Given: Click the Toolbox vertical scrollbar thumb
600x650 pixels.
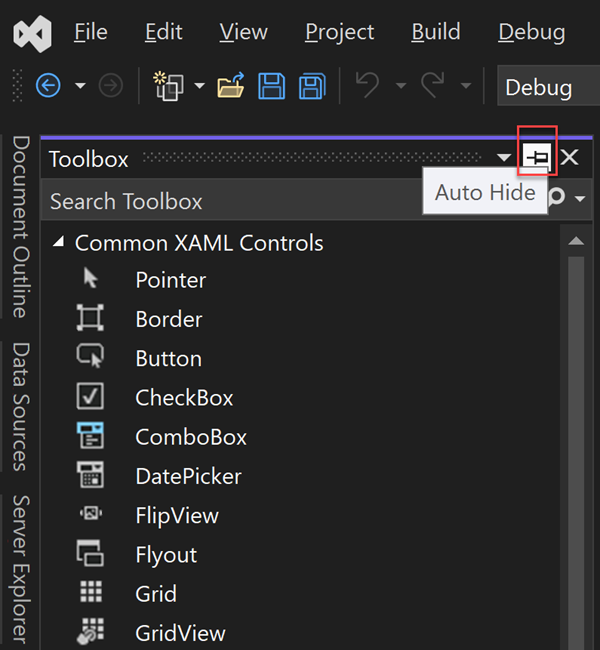Looking at the screenshot, I should [x=576, y=452].
